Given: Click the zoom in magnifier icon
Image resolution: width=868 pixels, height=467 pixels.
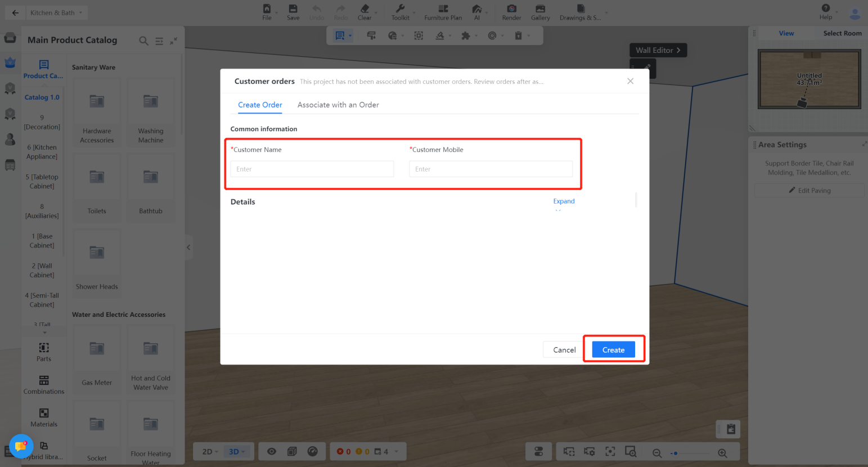Looking at the screenshot, I should click(x=722, y=452).
